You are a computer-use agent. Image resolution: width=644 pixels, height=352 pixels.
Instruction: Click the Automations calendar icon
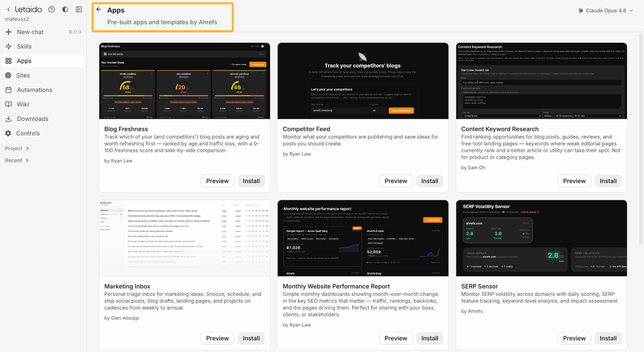8,90
